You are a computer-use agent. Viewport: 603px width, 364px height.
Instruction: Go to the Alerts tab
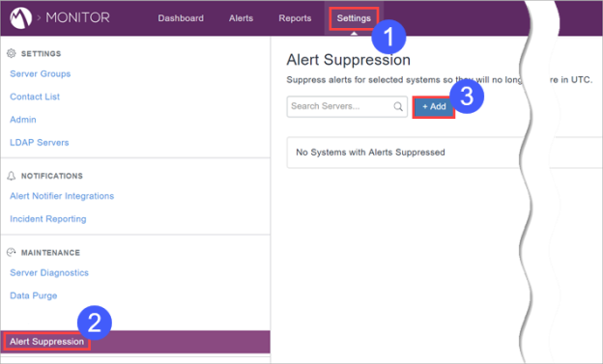[242, 18]
